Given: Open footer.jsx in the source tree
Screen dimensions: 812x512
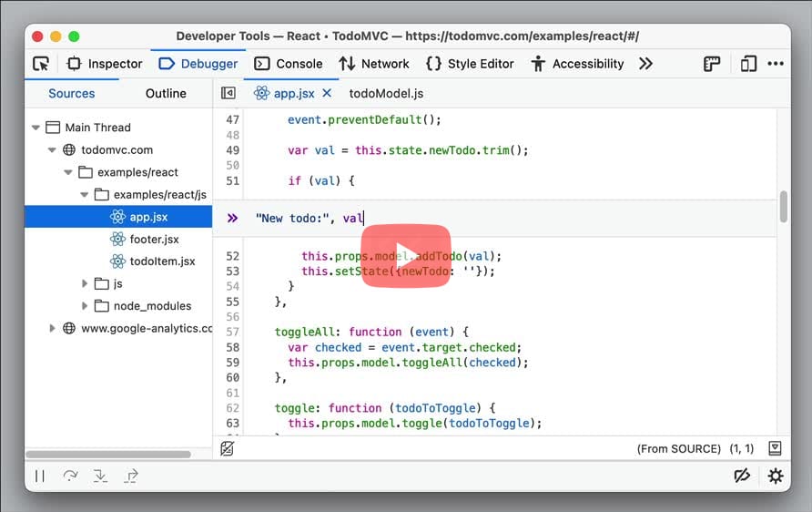Looking at the screenshot, I should coord(155,239).
